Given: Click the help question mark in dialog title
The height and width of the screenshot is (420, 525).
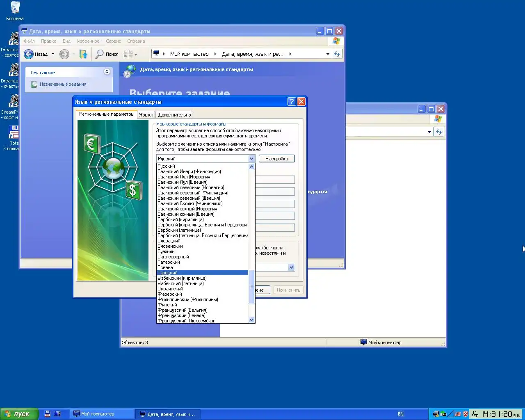Looking at the screenshot, I should coord(292,102).
